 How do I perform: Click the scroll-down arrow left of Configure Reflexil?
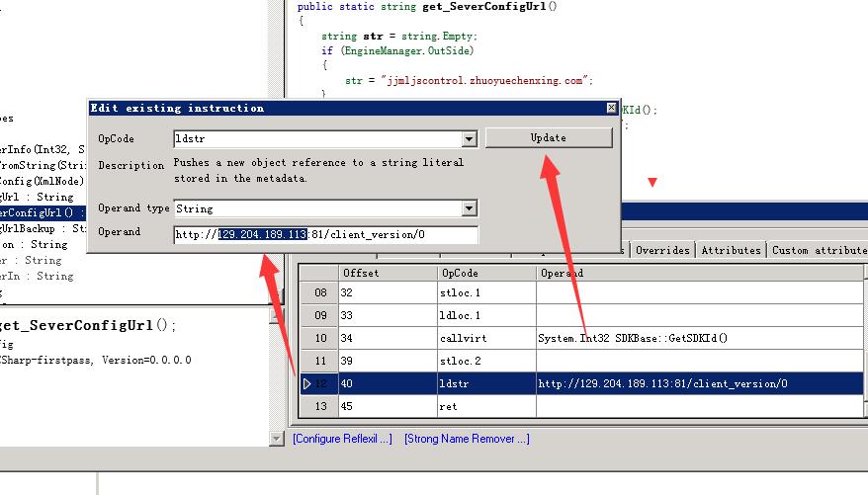pos(277,438)
